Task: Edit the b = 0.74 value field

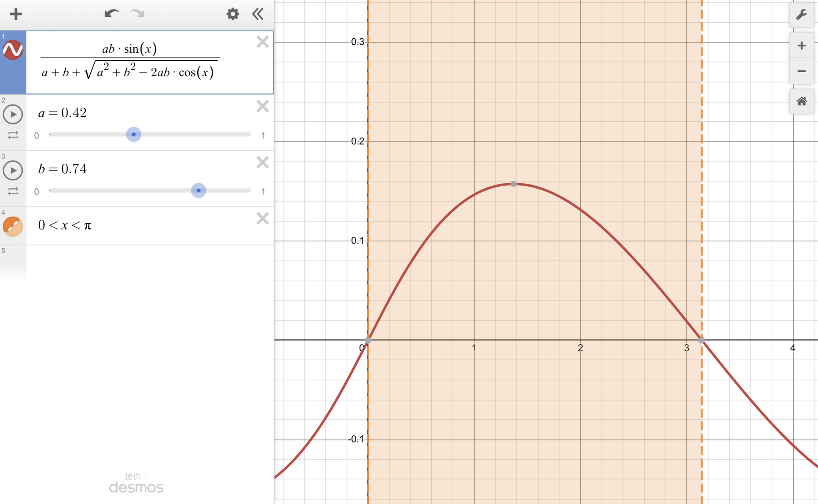Action: tap(62, 169)
